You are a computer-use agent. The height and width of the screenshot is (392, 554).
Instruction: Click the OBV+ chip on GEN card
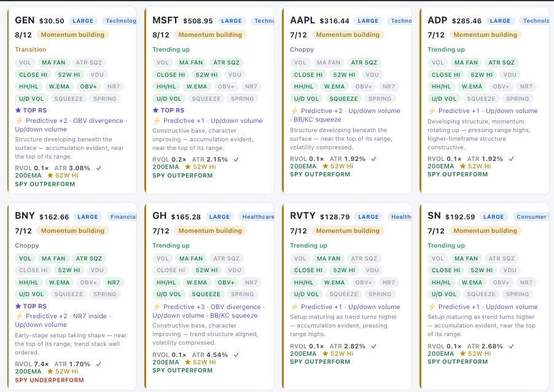88,87
